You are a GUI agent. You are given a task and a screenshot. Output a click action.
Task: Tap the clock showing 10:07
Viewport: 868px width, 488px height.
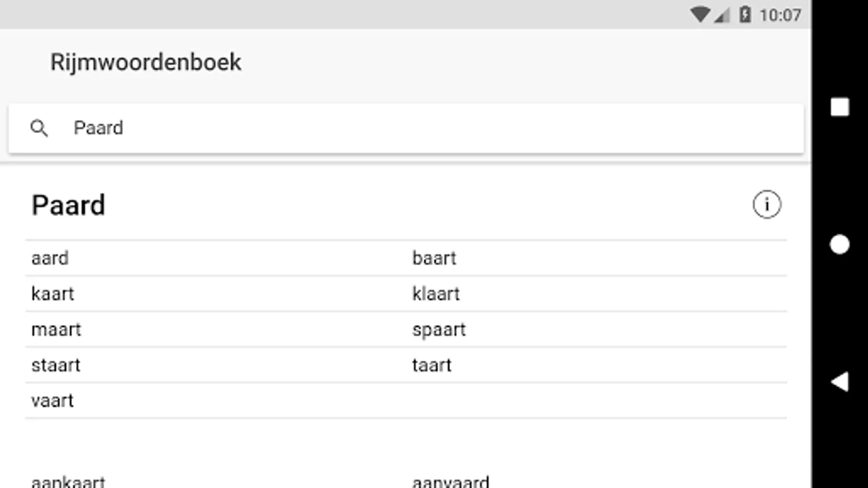click(x=780, y=15)
